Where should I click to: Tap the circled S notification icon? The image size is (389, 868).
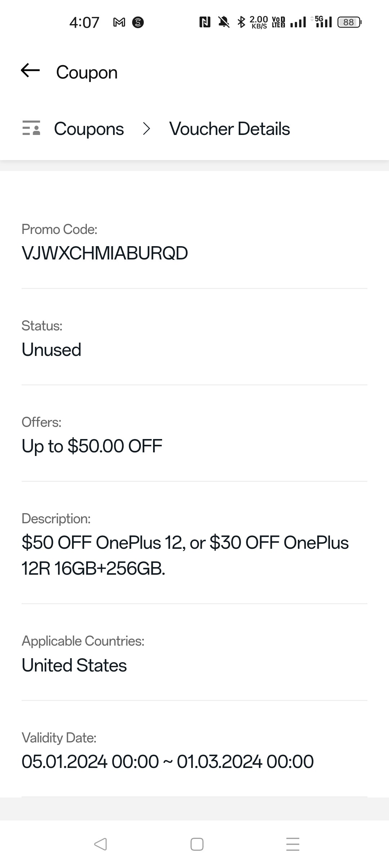tap(138, 22)
